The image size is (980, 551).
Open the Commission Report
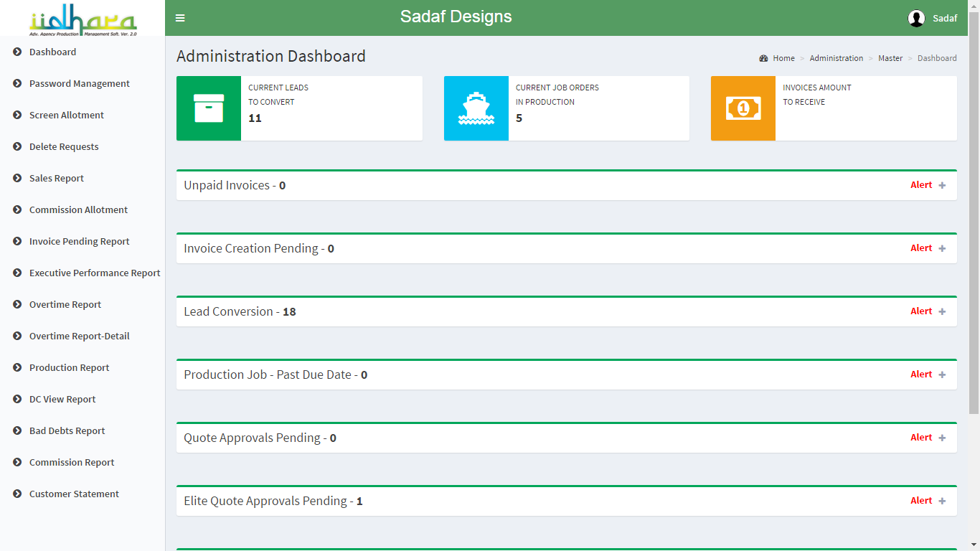[72, 462]
